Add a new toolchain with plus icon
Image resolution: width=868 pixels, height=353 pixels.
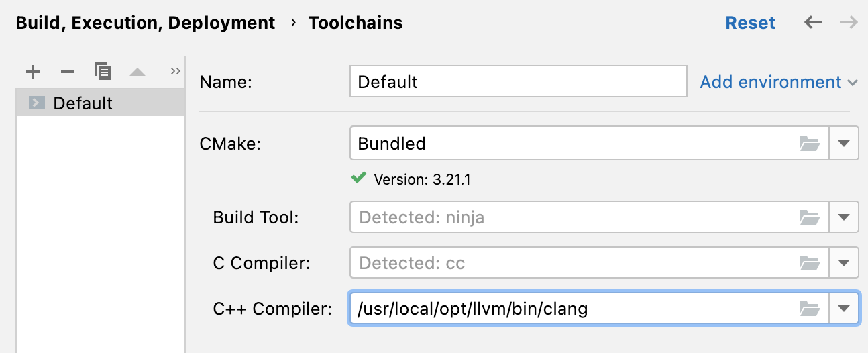[32, 71]
